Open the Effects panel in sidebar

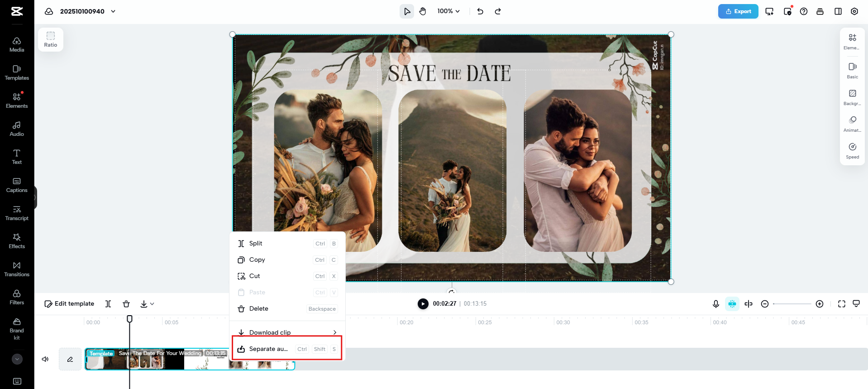[17, 241]
